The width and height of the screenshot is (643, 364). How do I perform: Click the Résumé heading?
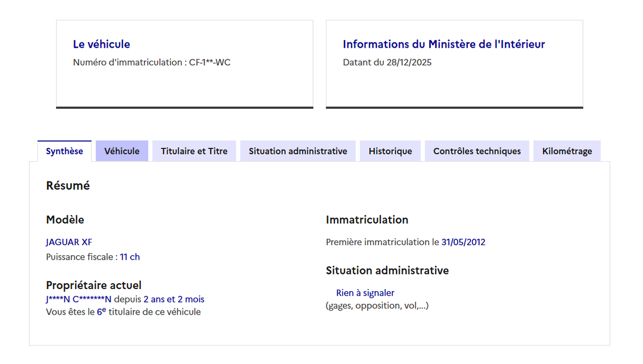pyautogui.click(x=68, y=186)
